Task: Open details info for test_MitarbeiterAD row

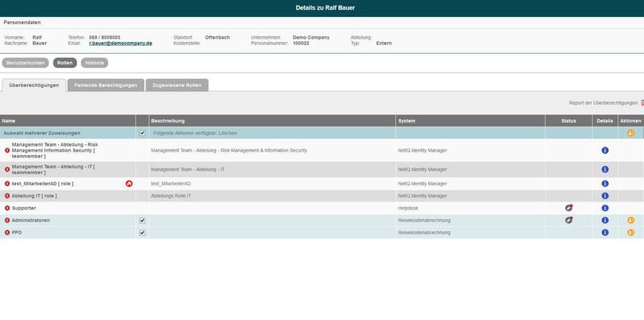Action: pos(605,184)
